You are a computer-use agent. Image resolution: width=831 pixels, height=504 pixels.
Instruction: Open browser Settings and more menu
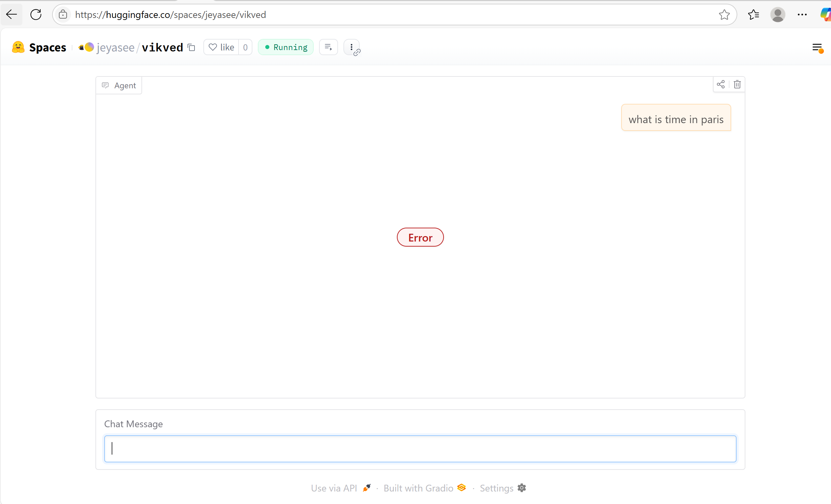[x=802, y=15]
